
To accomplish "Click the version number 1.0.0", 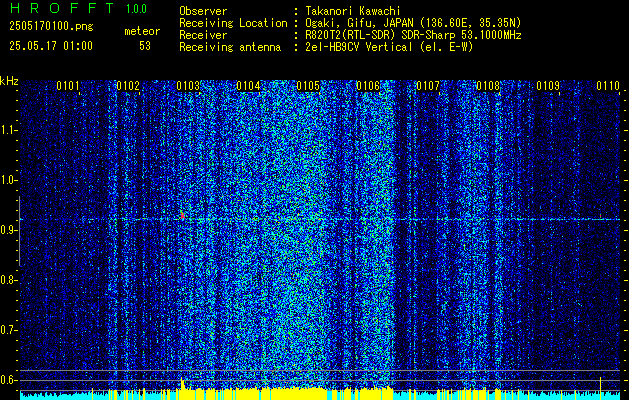I will 136,9.
